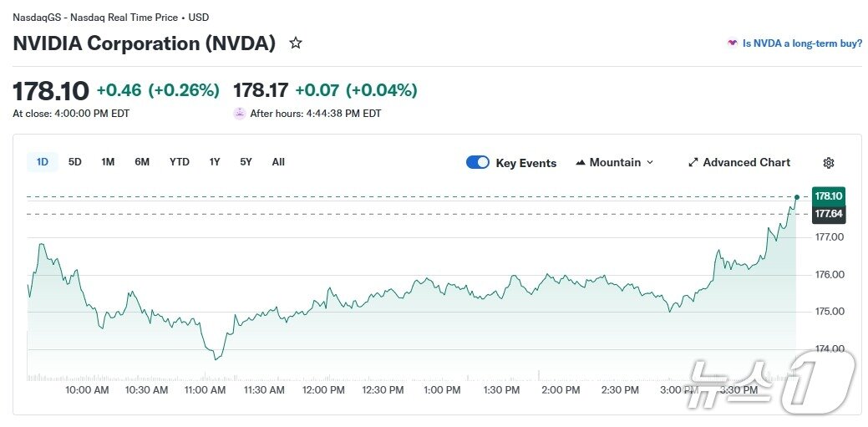The image size is (868, 427).
Task: Show the All time range
Action: [278, 162]
